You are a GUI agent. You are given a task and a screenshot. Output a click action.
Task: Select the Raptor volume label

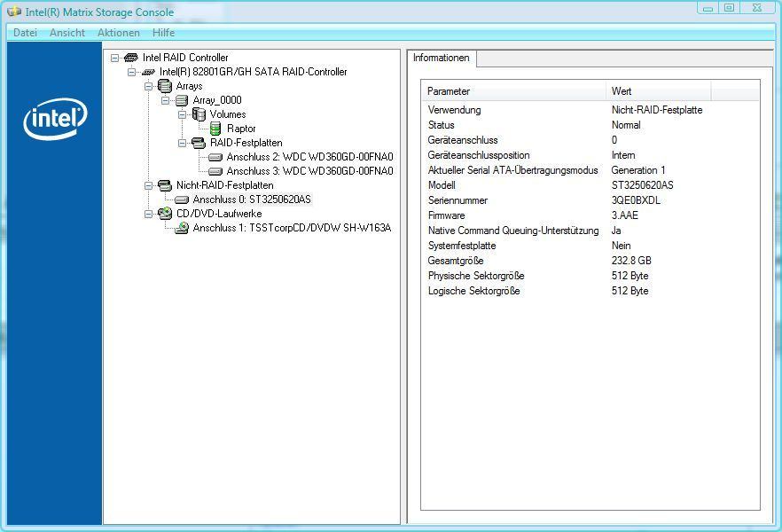(x=241, y=129)
